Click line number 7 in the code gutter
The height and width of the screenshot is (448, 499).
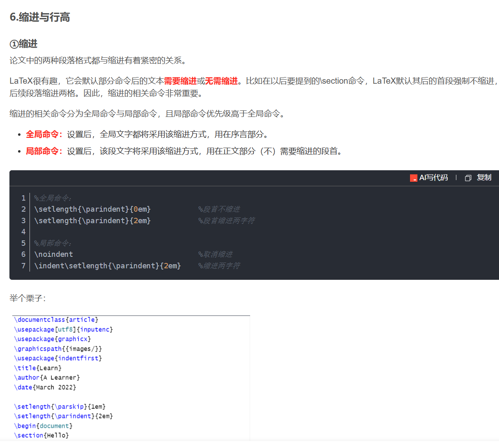[23, 265]
